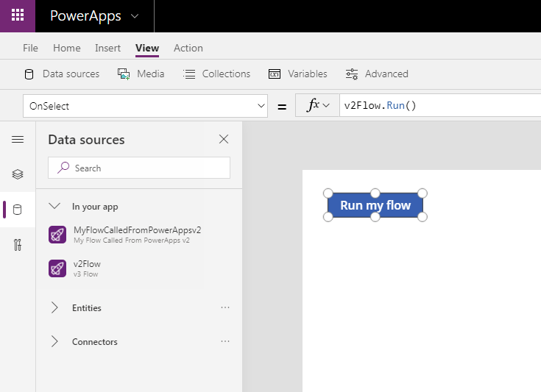Open the Entities more options ellipsis
The image size is (541, 392).
225,307
